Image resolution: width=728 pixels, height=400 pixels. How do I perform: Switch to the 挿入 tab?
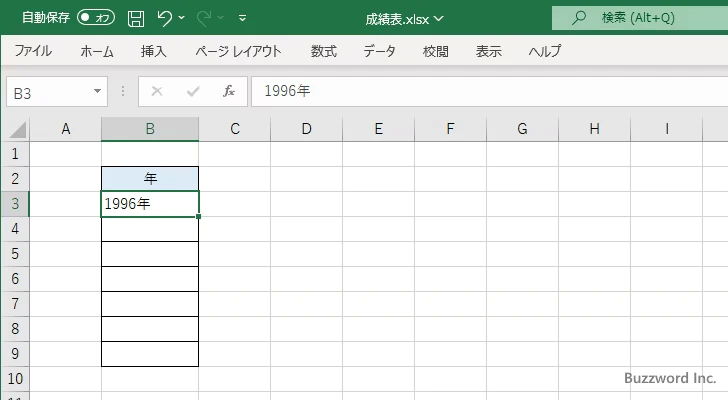coord(154,51)
